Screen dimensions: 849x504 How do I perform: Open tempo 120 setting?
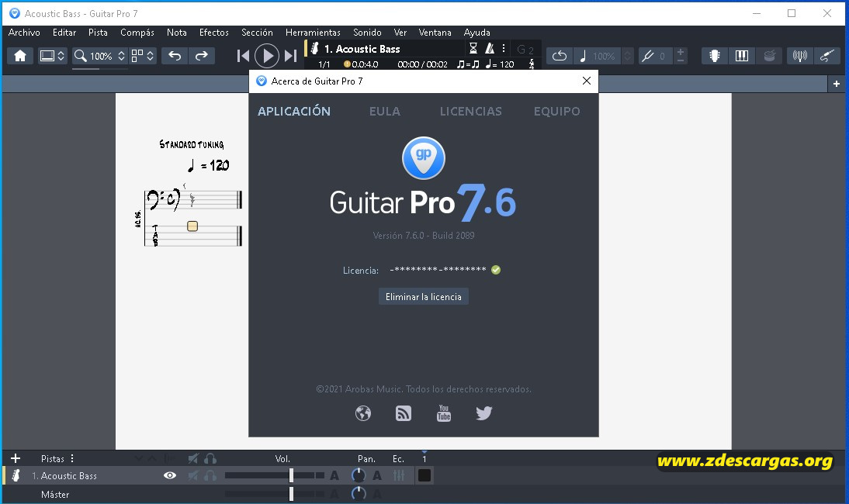pos(500,64)
